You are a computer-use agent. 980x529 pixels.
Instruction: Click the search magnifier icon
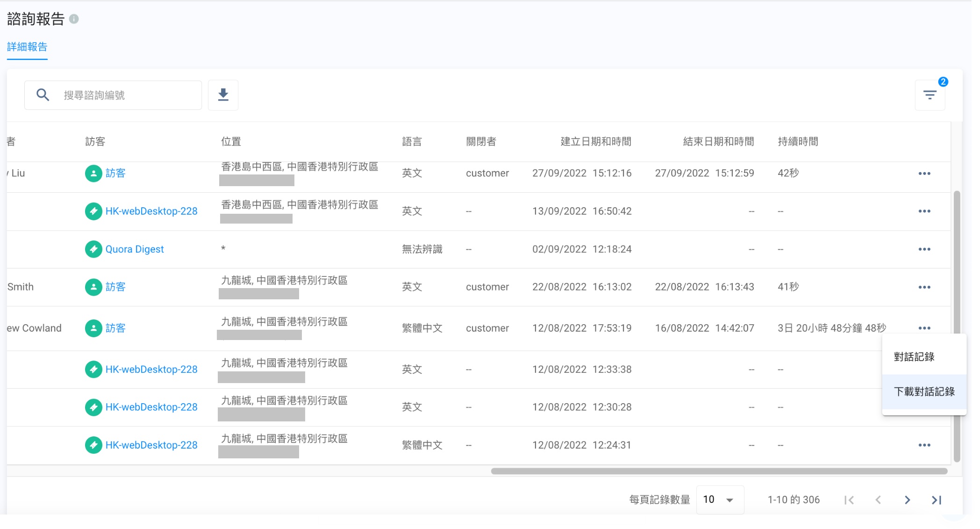tap(43, 95)
